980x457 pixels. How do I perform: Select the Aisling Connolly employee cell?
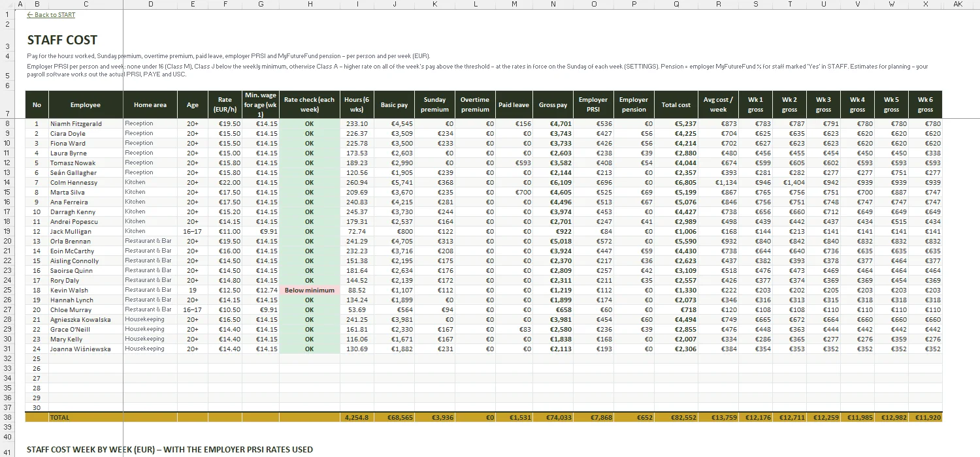tap(86, 260)
